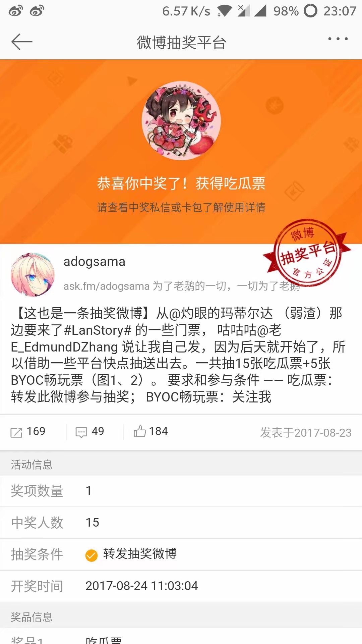
Task: Open the winner's circular avatar in banner
Action: point(181,121)
